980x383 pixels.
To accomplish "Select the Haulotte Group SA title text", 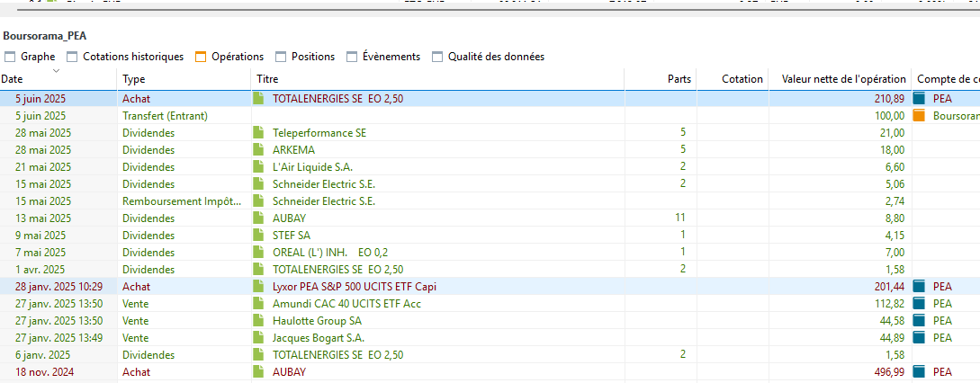I will (317, 321).
